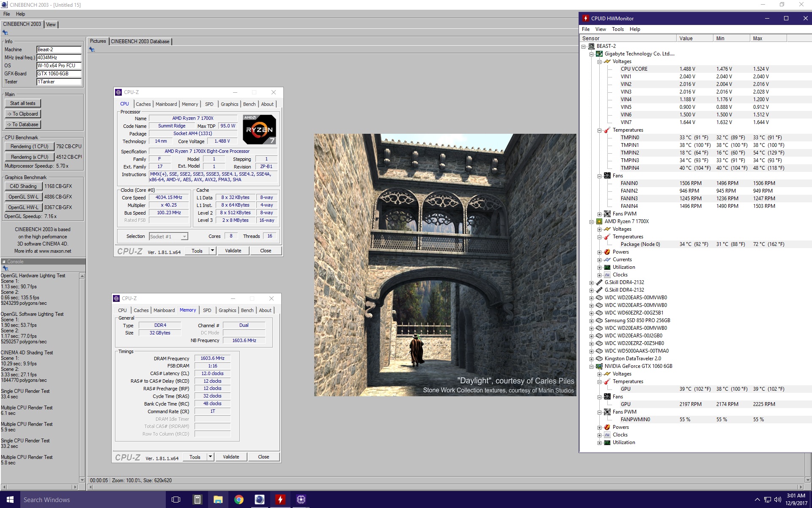Click the To Clipboard button
Image resolution: width=812 pixels, height=508 pixels.
pyautogui.click(x=23, y=114)
